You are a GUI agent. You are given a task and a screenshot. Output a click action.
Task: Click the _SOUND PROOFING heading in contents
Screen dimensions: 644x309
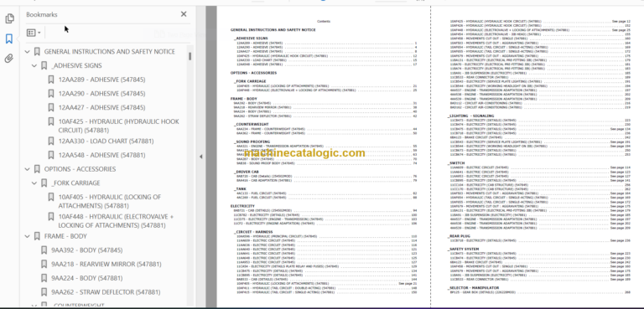(252, 142)
